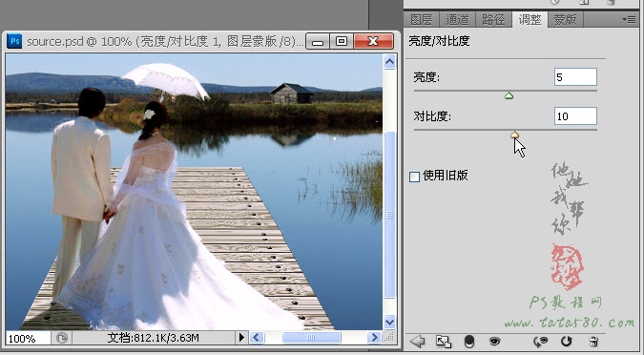
Task: Click the Photoshop icon in the document title bar
Action: pos(14,41)
